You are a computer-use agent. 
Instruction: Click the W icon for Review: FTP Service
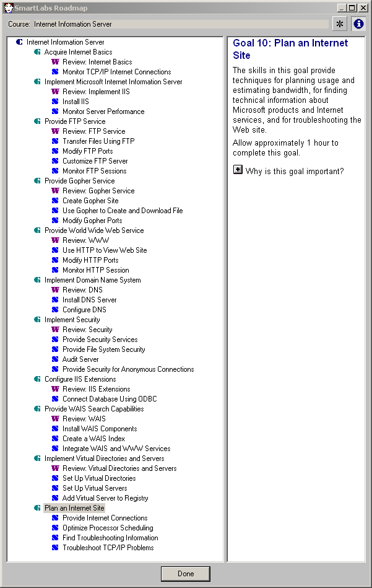click(x=55, y=131)
